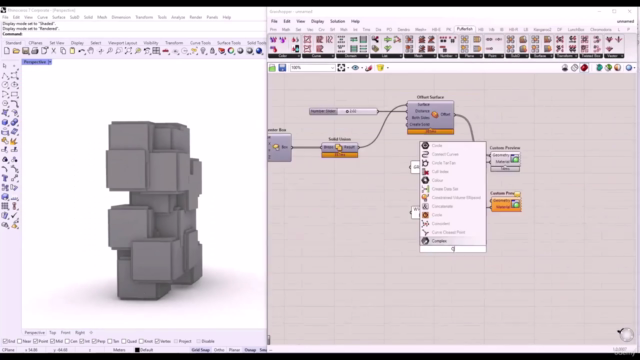Click the sketch marker icon in Grasshopper toolbar

369,68
